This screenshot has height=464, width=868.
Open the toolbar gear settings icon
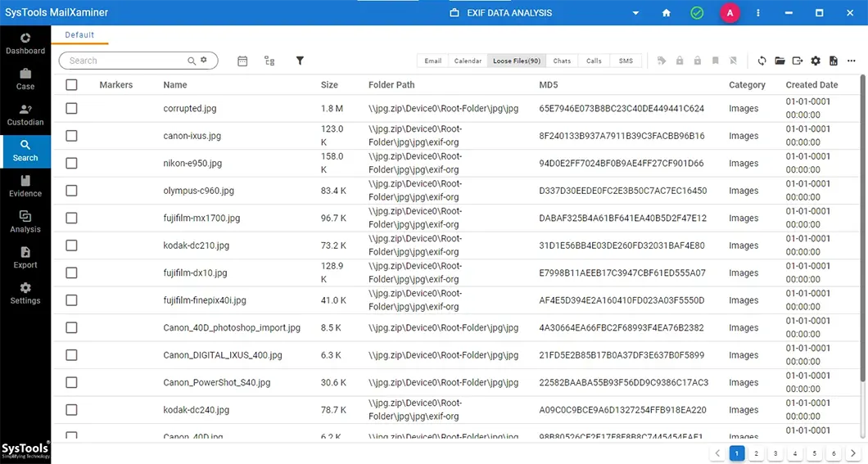point(816,61)
